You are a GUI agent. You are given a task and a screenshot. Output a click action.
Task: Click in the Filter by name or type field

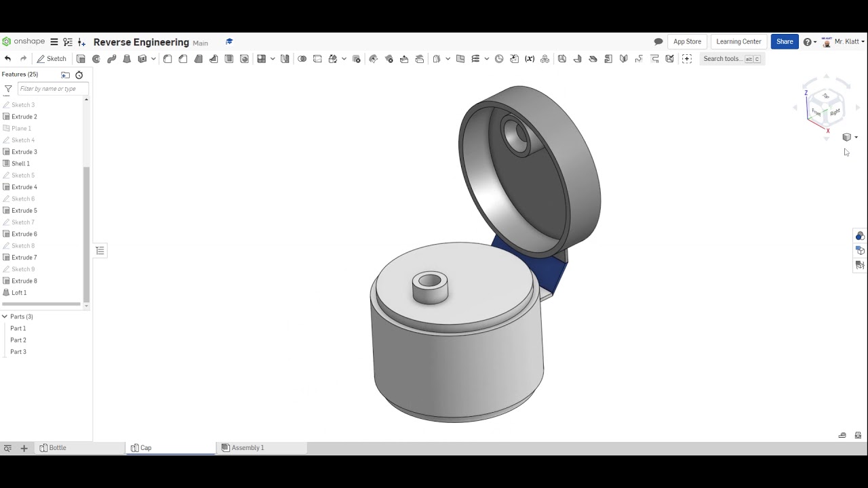[53, 89]
